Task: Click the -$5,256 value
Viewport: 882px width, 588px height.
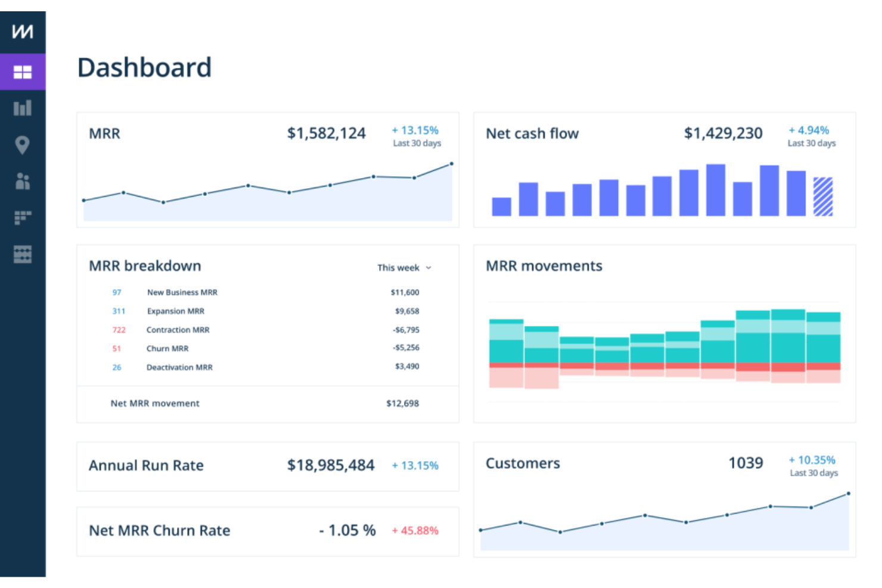Action: tap(406, 347)
